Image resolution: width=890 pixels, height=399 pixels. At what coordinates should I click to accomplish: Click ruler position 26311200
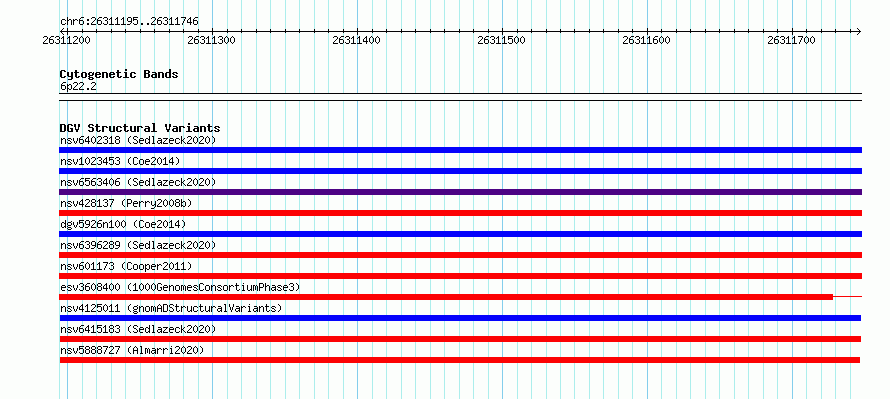66,40
